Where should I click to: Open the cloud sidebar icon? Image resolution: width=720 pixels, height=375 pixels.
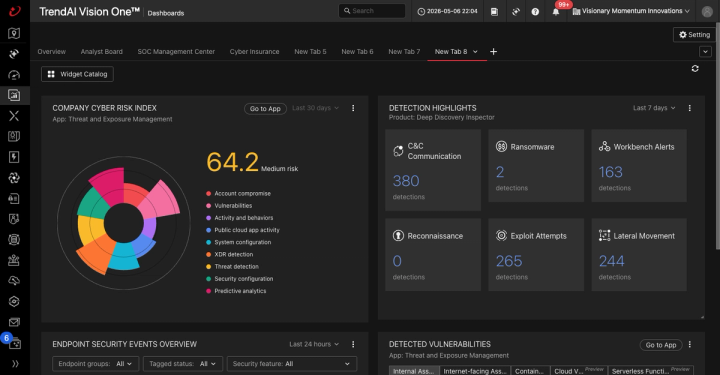pyautogui.click(x=14, y=280)
